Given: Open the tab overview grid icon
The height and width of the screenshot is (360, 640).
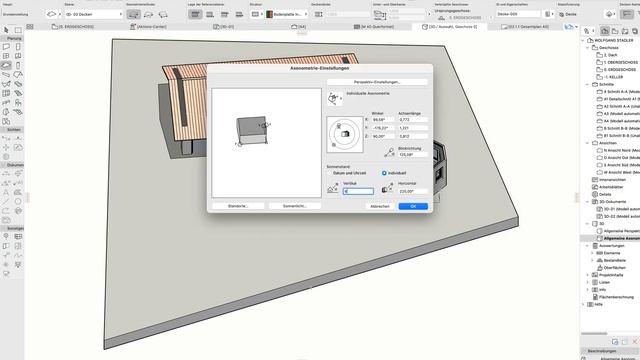Looking at the screenshot, I should pos(30,27).
